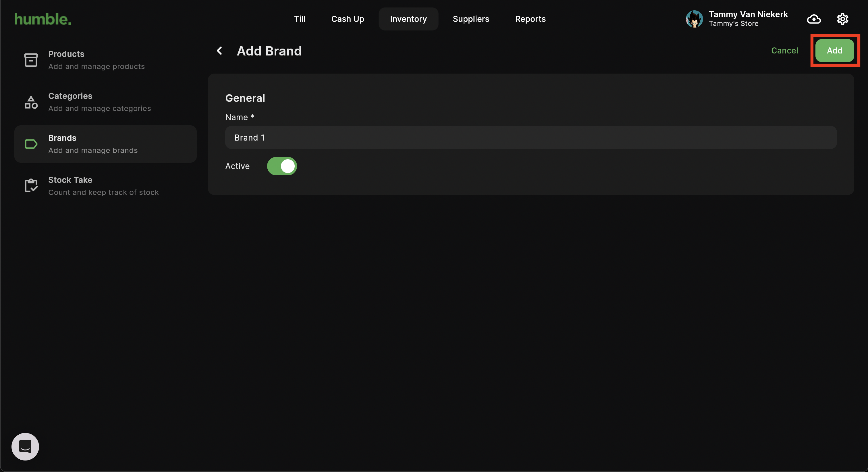Viewport: 868px width, 472px height.
Task: Click the Add Brand page title
Action: [269, 51]
